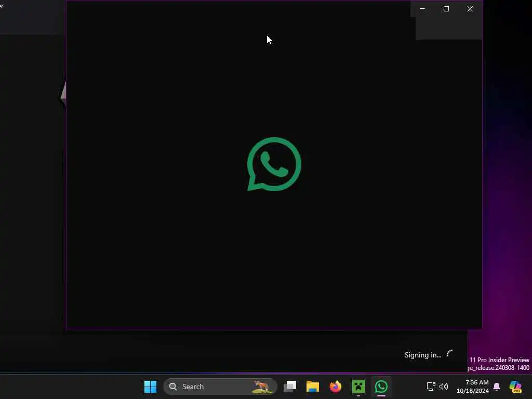
Task: Open Task View from the taskbar
Action: click(290, 387)
